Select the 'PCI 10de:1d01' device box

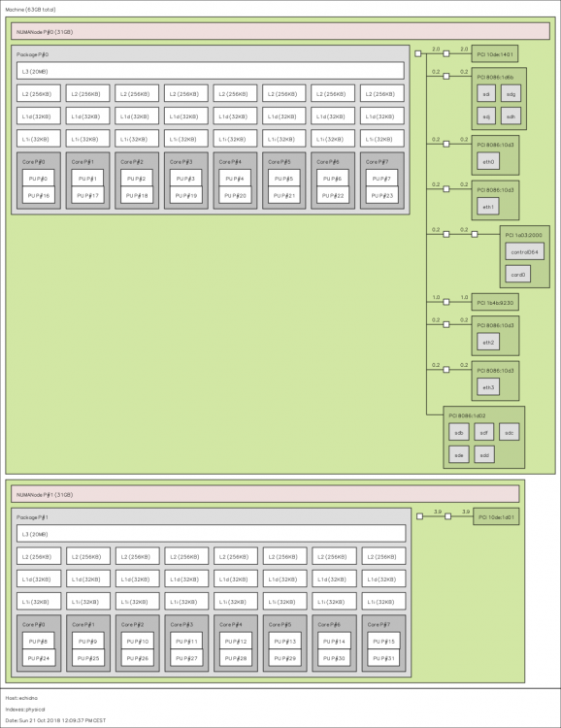click(x=496, y=516)
